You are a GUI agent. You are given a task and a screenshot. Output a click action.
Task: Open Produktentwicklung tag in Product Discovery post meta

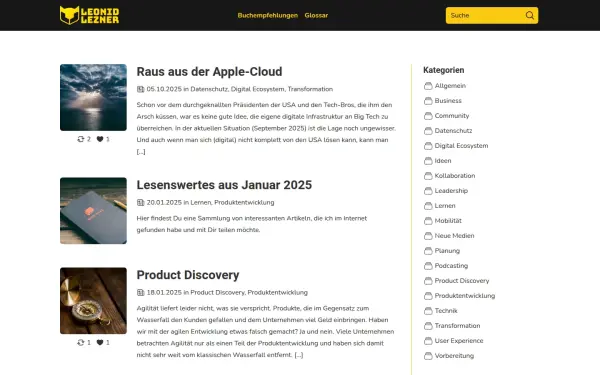pyautogui.click(x=277, y=292)
